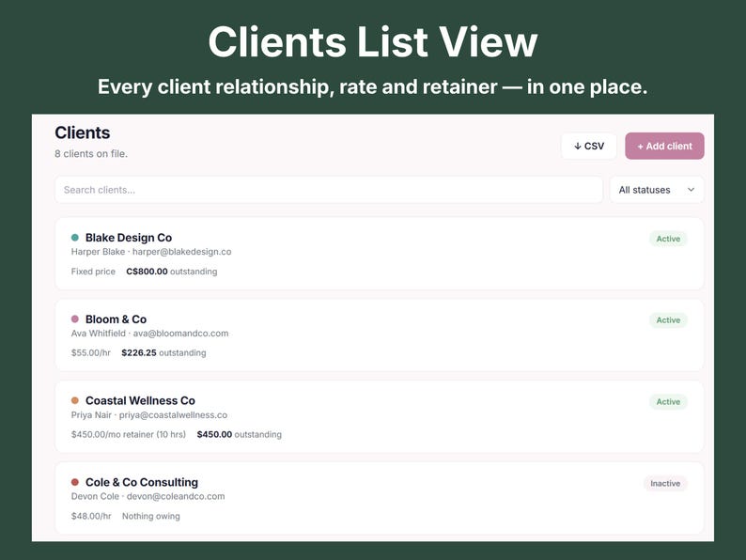Click the Fixed price label
Viewport: 746px width, 560px height.
[93, 272]
